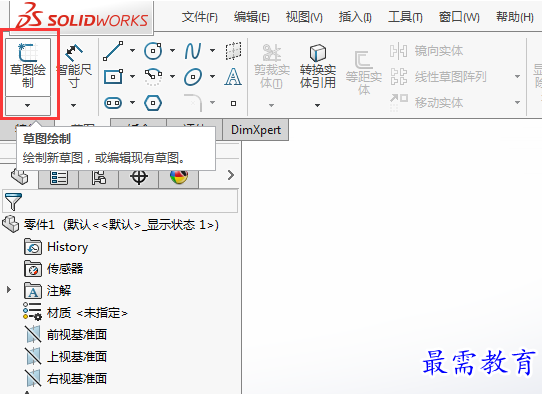The image size is (544, 394).
Task: Expand the Circle tool dropdown arrow
Action: click(172, 51)
